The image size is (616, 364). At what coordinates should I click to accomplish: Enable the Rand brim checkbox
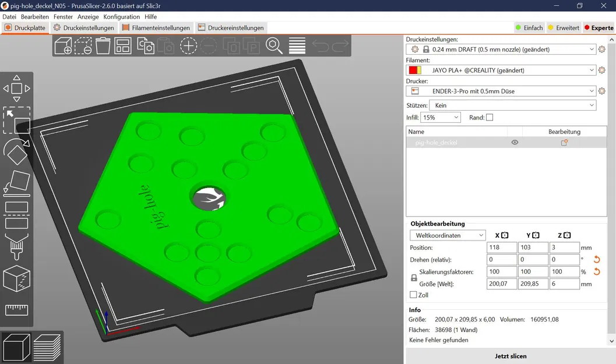[x=488, y=117]
